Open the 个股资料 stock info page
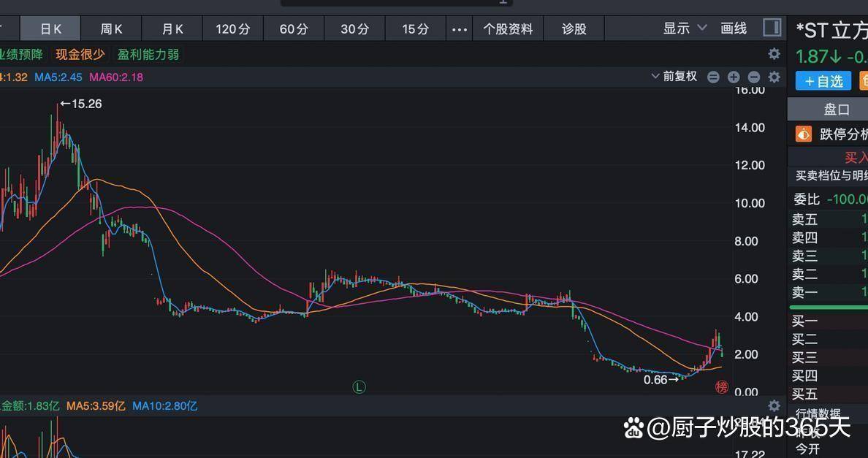Screen dimensions: 868x458 click(508, 29)
